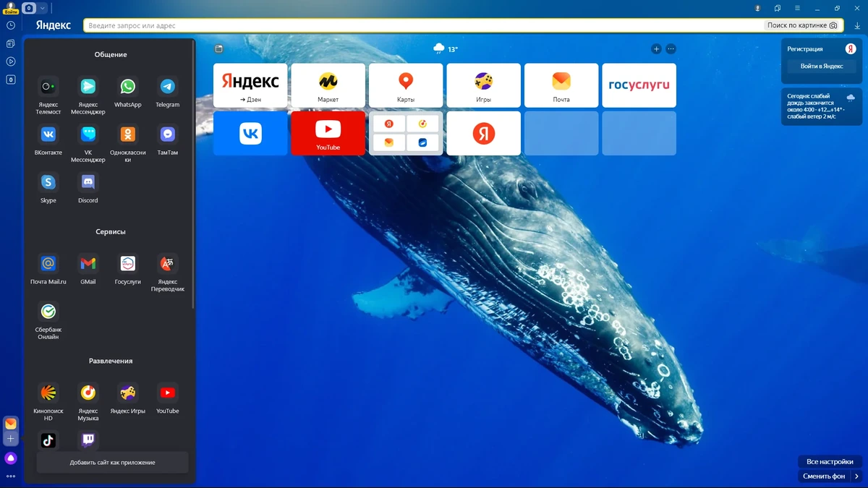Open Яндекс Телемост app
868x488 pixels.
pyautogui.click(x=48, y=87)
